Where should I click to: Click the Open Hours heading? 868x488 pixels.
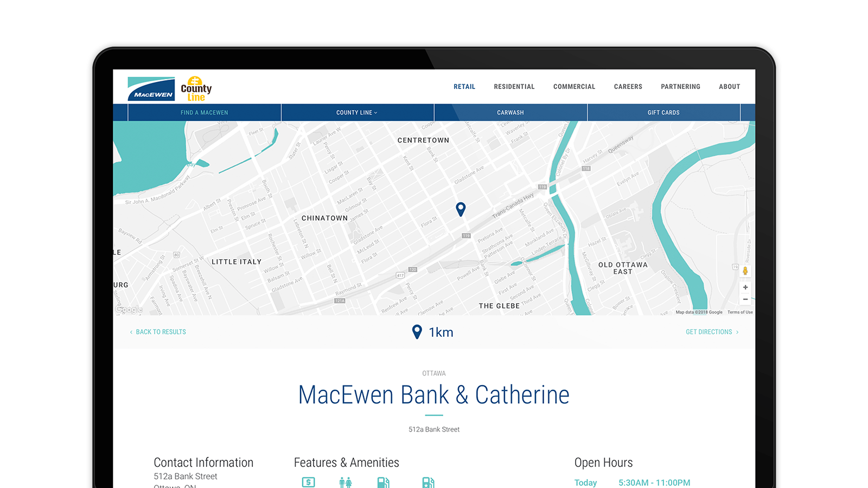pos(603,463)
